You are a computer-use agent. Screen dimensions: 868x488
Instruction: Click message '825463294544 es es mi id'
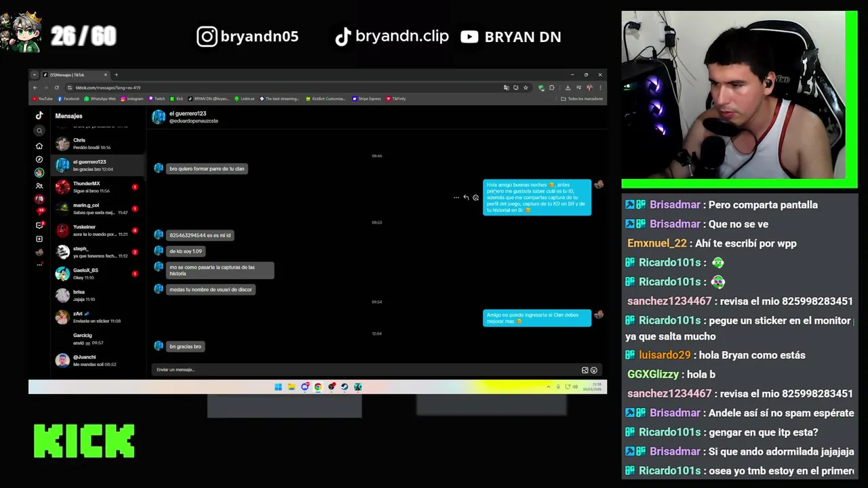[x=200, y=235]
